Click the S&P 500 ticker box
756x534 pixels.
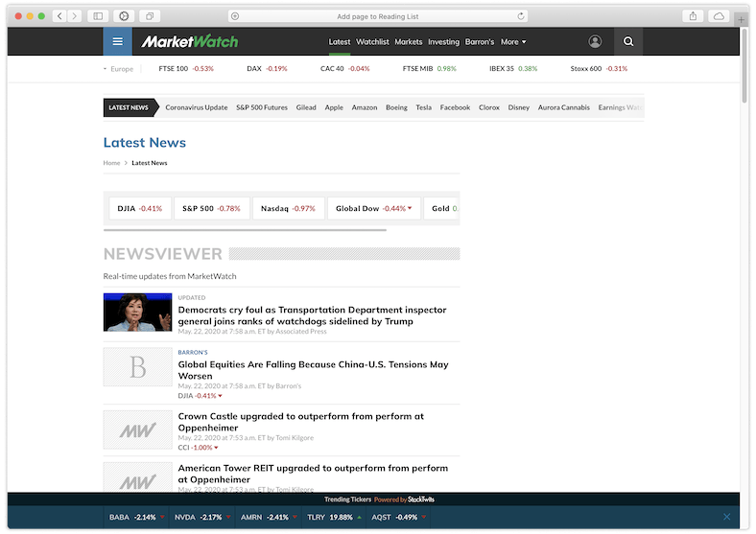click(x=212, y=208)
